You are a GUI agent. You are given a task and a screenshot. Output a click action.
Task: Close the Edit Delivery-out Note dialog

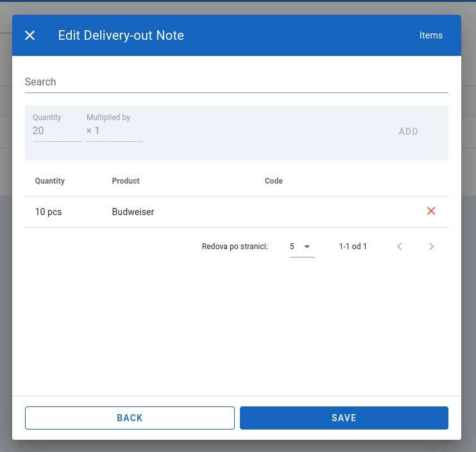point(30,35)
